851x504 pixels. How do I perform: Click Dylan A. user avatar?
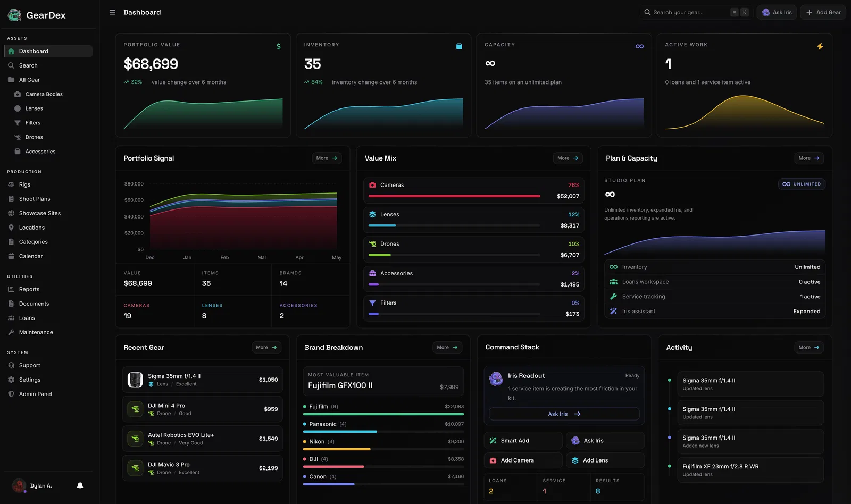[19, 485]
